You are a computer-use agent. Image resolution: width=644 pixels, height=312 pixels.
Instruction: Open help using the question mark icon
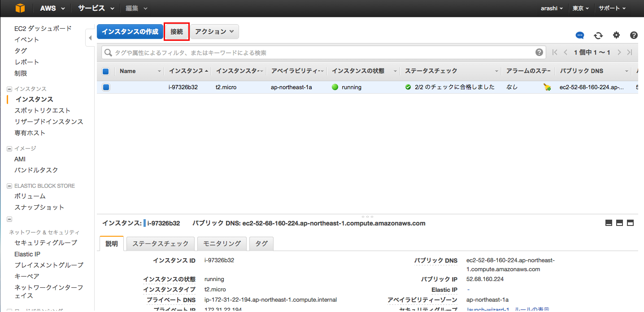click(x=633, y=35)
